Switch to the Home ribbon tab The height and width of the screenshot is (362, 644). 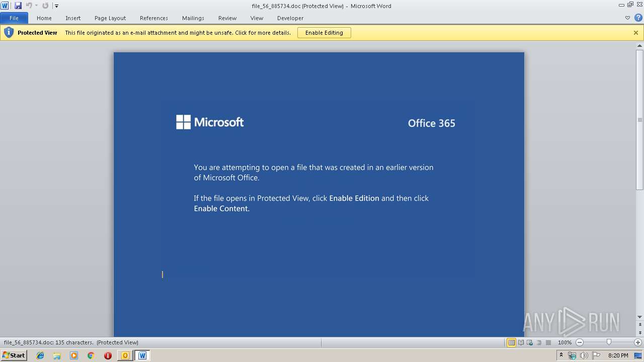(44, 18)
